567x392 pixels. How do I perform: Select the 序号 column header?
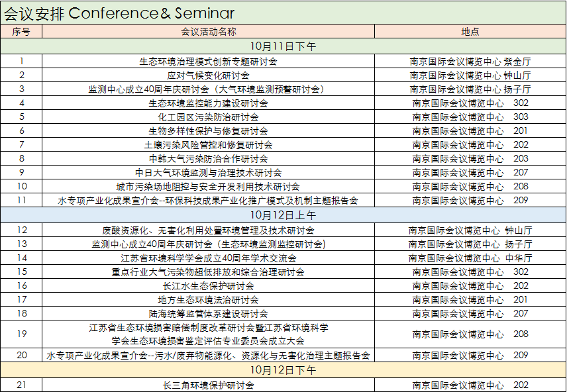pyautogui.click(x=21, y=32)
